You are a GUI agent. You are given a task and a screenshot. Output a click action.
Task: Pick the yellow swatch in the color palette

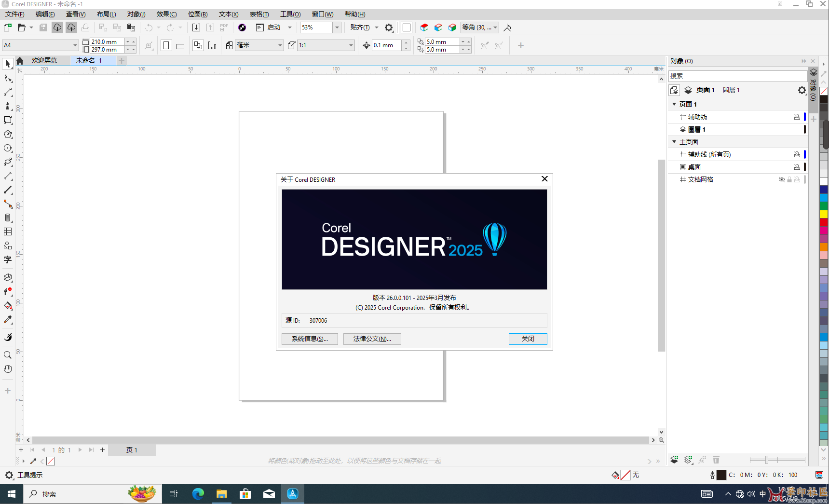[824, 214]
